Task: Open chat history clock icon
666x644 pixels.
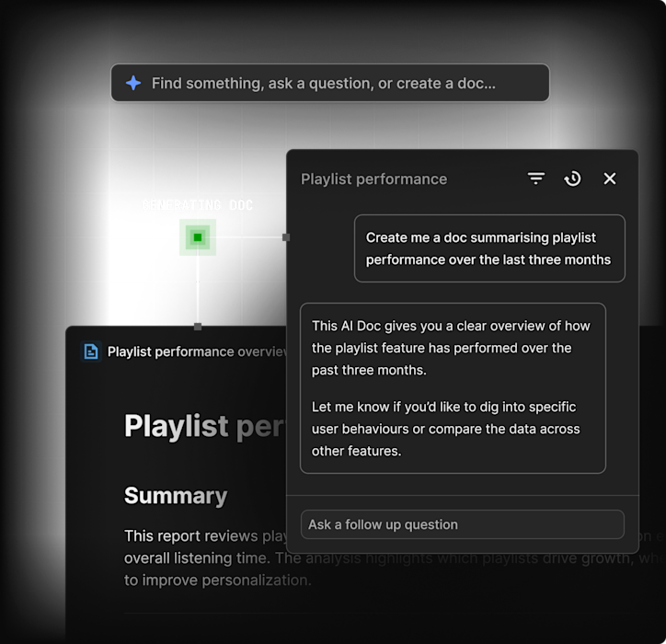Action: tap(572, 178)
